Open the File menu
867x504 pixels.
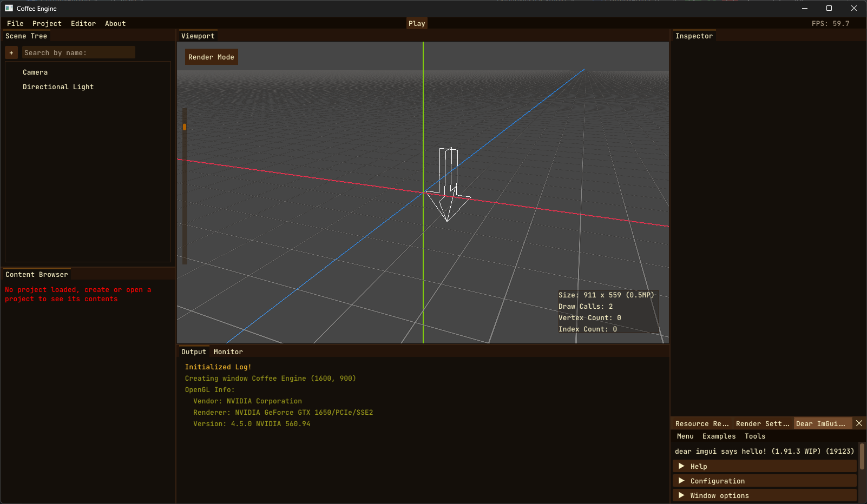point(15,23)
